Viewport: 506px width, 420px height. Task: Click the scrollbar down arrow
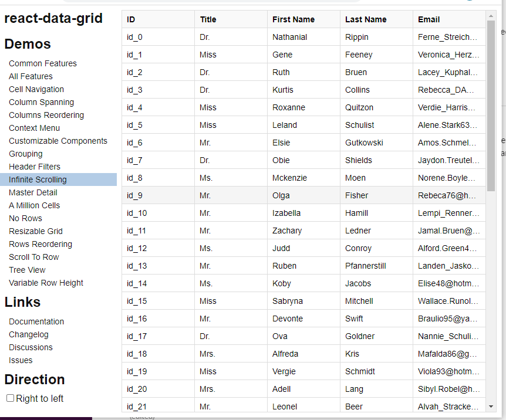point(491,407)
